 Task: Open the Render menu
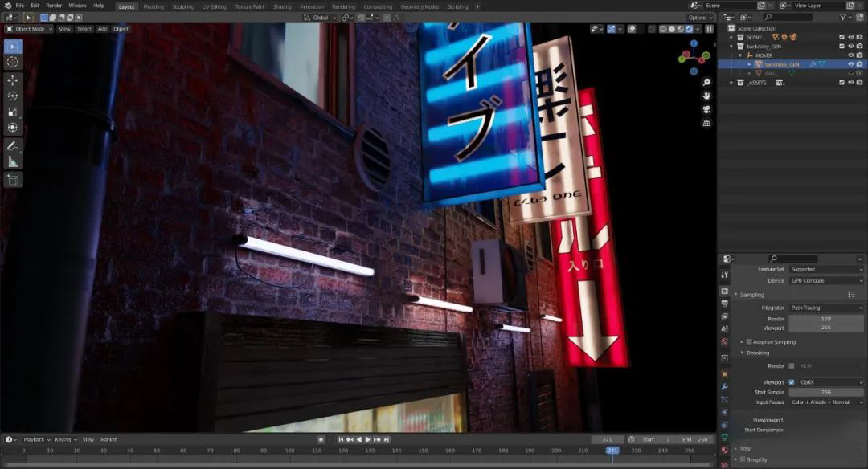tap(53, 5)
